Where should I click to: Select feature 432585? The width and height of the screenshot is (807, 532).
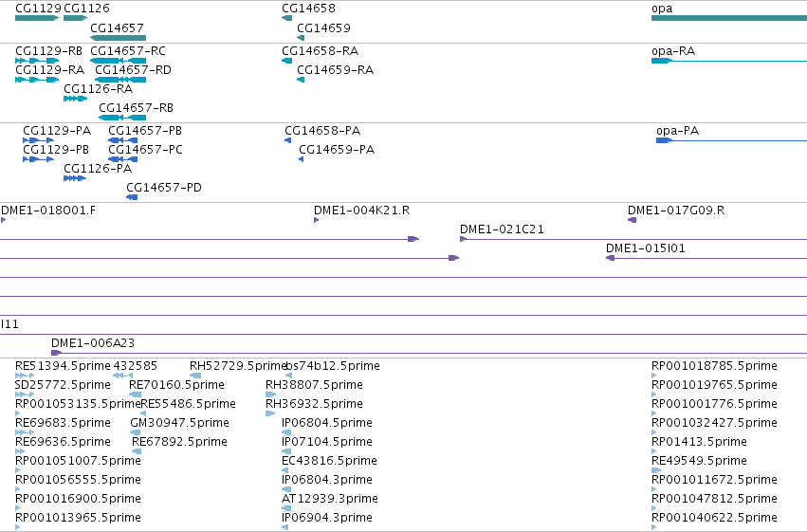[x=123, y=376]
